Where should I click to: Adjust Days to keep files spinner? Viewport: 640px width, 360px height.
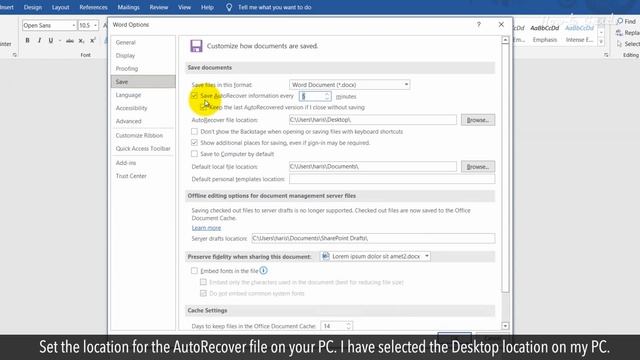pos(349,326)
